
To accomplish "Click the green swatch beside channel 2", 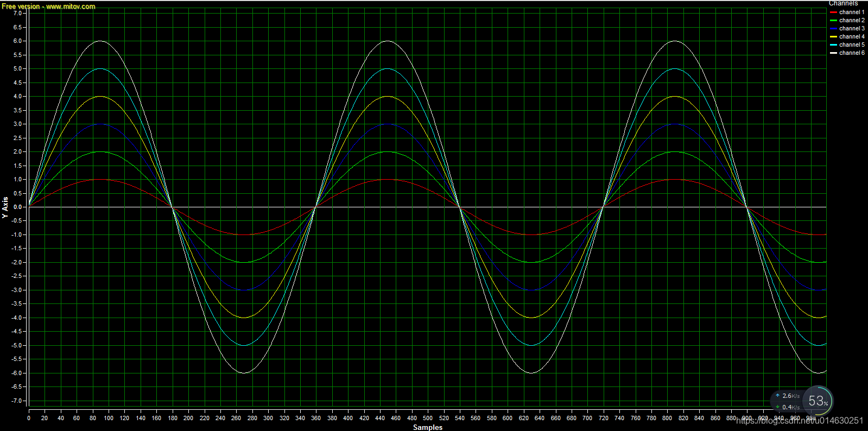I will pos(833,20).
